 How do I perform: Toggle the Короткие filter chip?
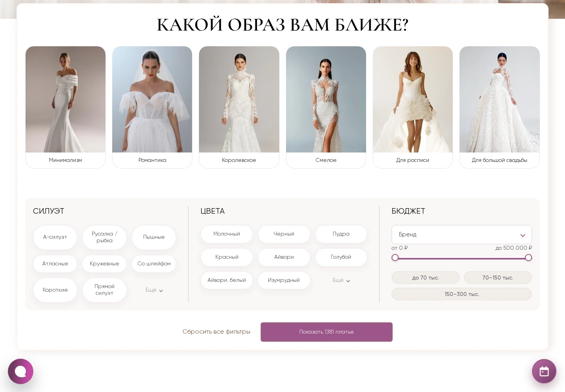[x=55, y=290]
